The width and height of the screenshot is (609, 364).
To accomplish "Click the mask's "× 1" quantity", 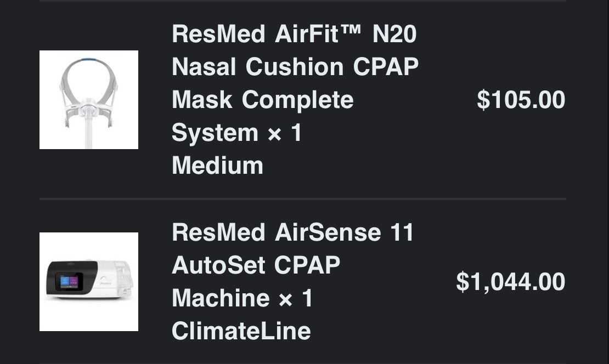I will 285,133.
